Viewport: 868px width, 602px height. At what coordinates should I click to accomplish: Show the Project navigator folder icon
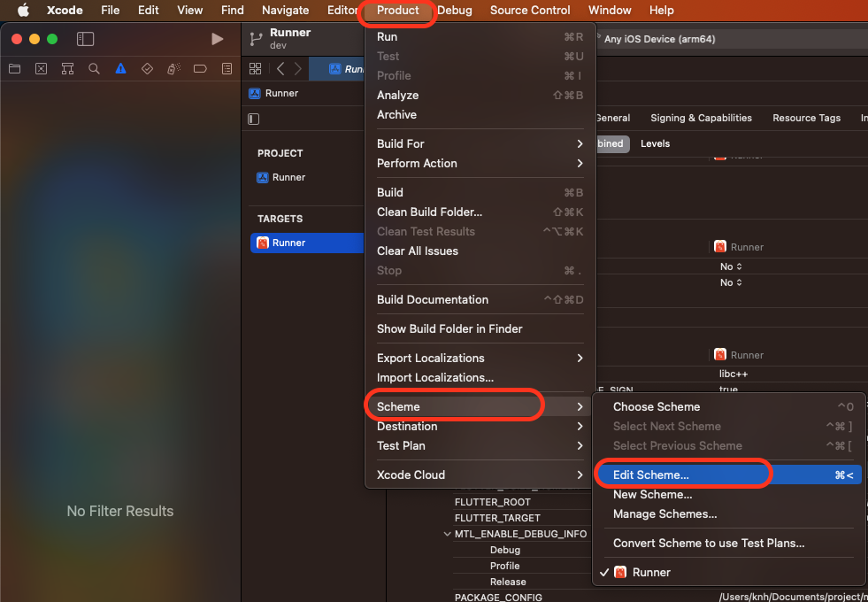tap(14, 69)
